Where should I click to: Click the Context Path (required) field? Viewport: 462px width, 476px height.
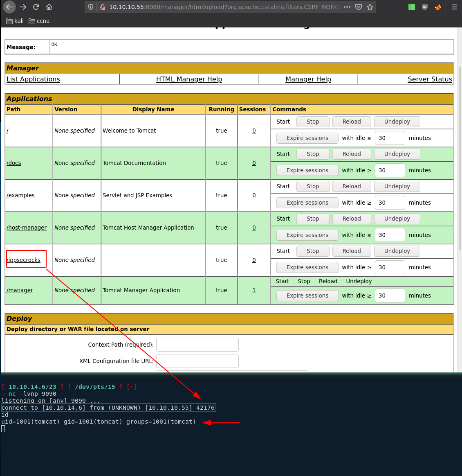tap(197, 345)
